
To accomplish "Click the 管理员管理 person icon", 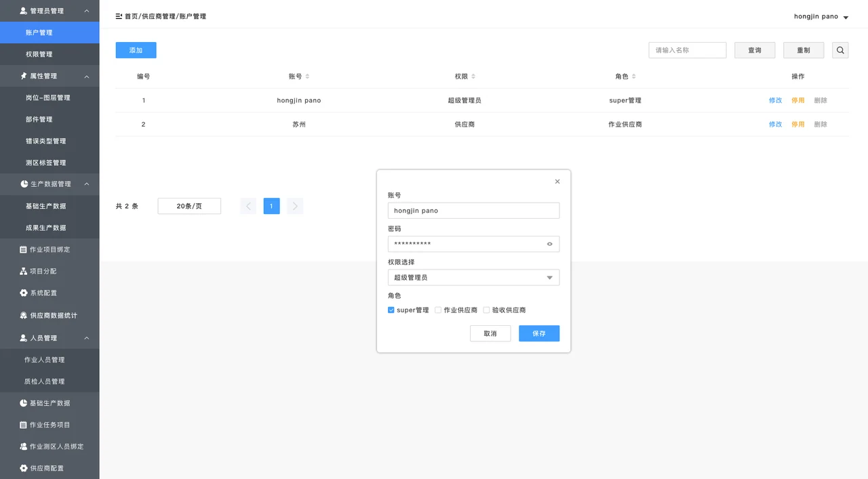I will 24,11.
